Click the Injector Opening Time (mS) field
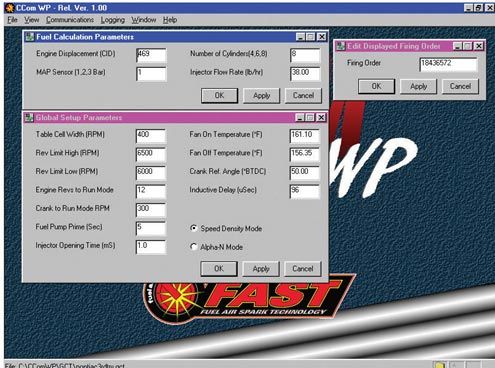 point(151,247)
